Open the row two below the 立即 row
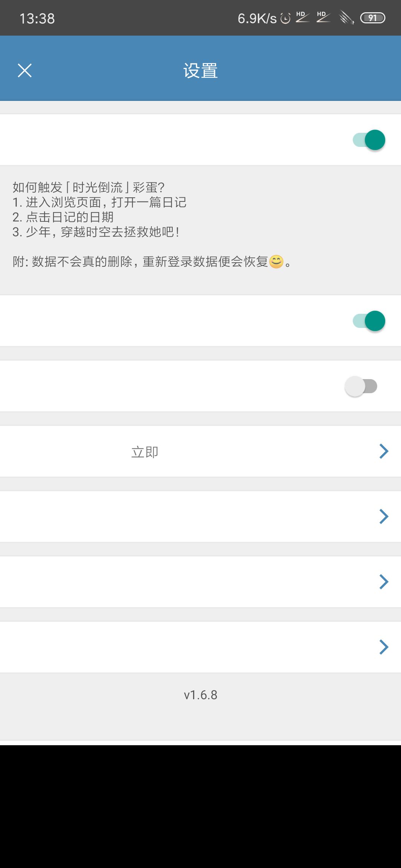The image size is (401, 868). [200, 582]
